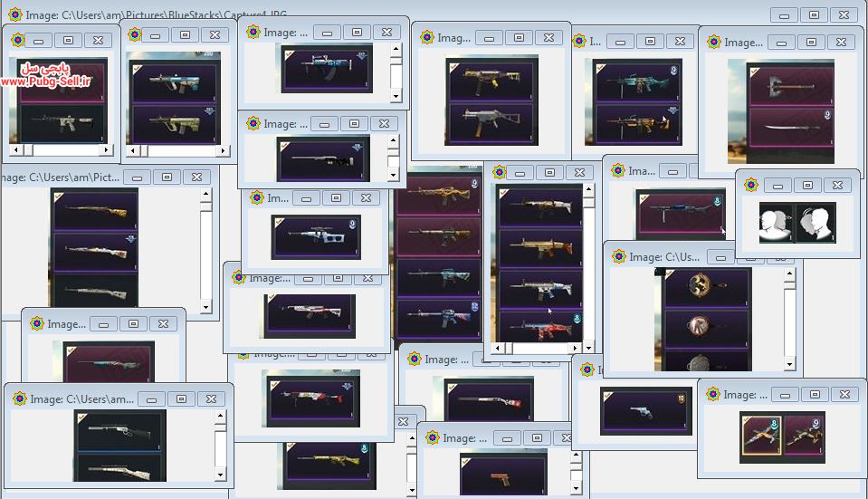Select the golden Kar98 skin thumbnail
This screenshot has width=868, height=499.
tap(95, 210)
